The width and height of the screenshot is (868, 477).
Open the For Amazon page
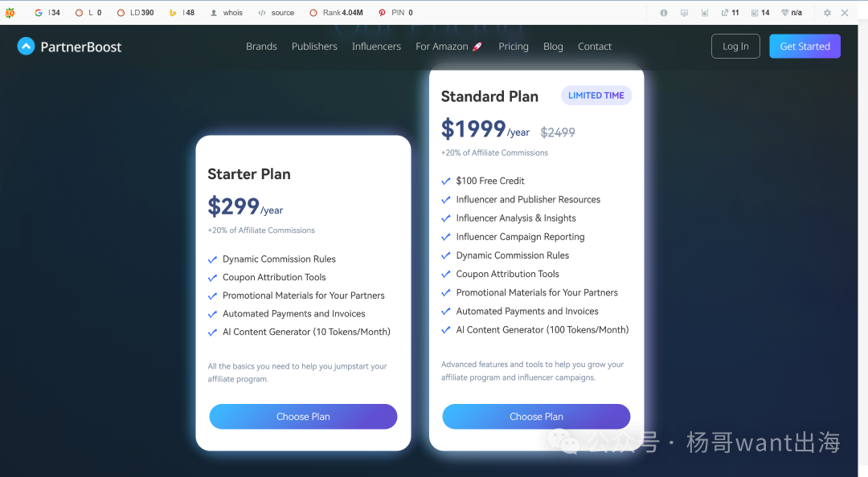(x=448, y=47)
